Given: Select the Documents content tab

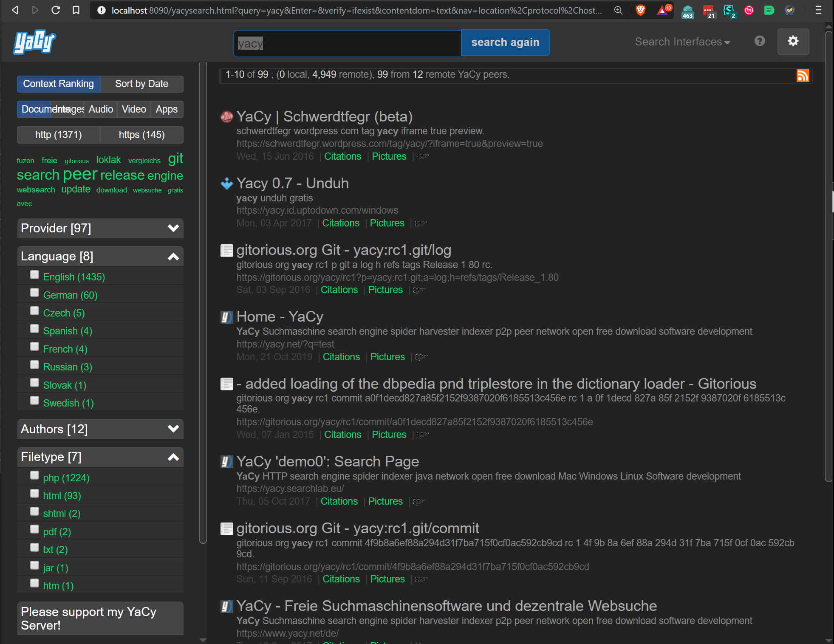Looking at the screenshot, I should point(34,109).
